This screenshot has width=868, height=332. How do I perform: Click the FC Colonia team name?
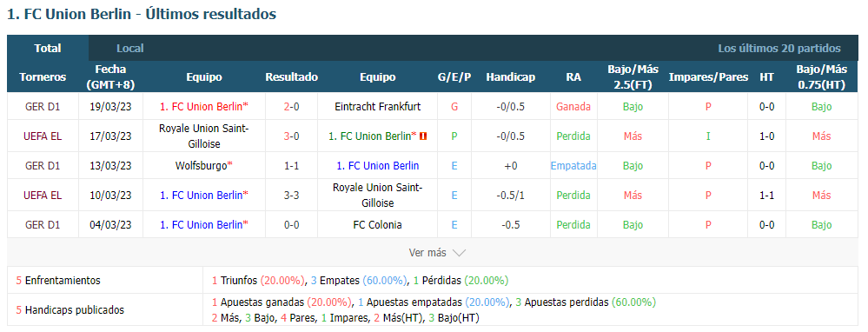[378, 224]
